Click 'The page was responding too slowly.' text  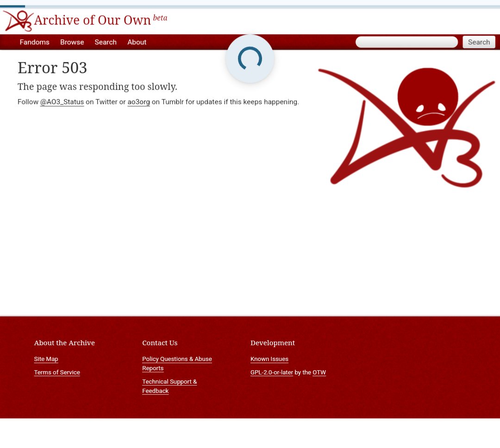97,87
